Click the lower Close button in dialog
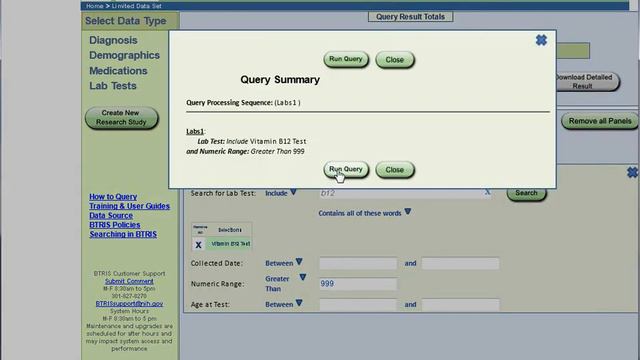 [x=395, y=170]
